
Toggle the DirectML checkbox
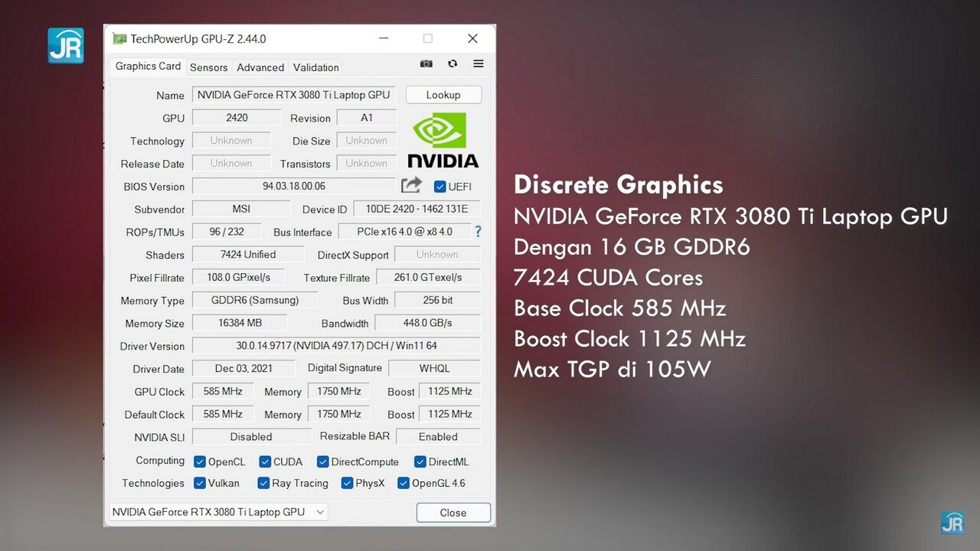click(x=420, y=461)
